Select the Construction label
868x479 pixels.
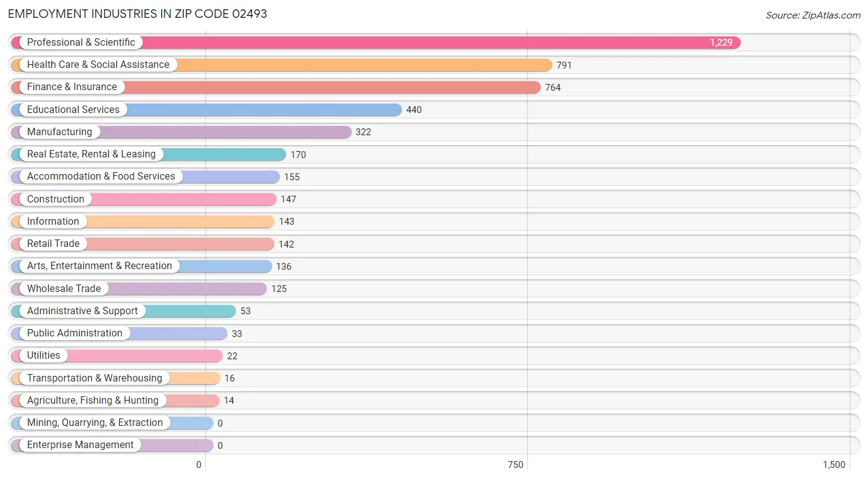pos(56,199)
